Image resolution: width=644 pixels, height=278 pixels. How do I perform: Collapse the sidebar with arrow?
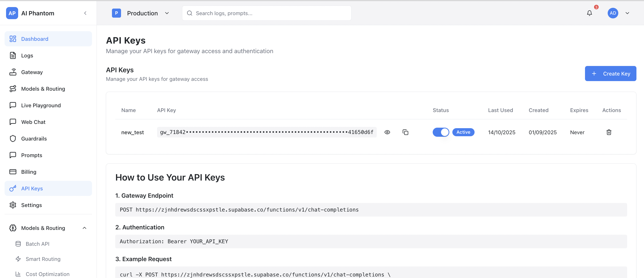coord(85,13)
